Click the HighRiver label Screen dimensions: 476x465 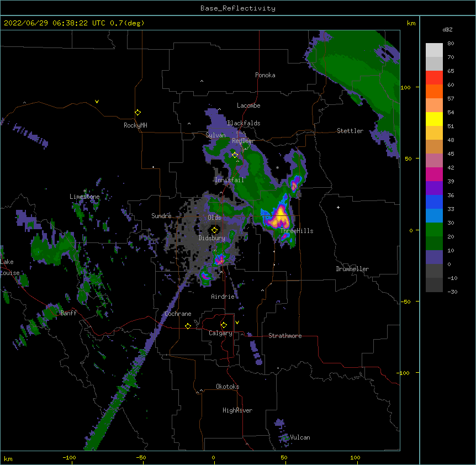[237, 410]
